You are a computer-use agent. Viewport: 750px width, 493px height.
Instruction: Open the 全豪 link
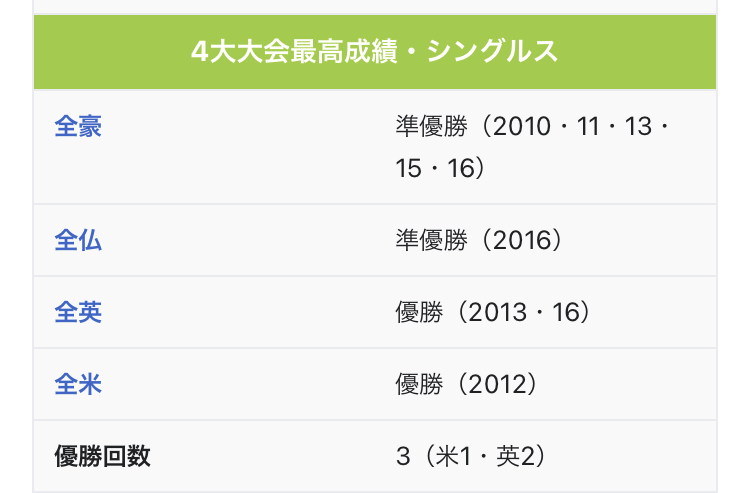click(x=78, y=127)
